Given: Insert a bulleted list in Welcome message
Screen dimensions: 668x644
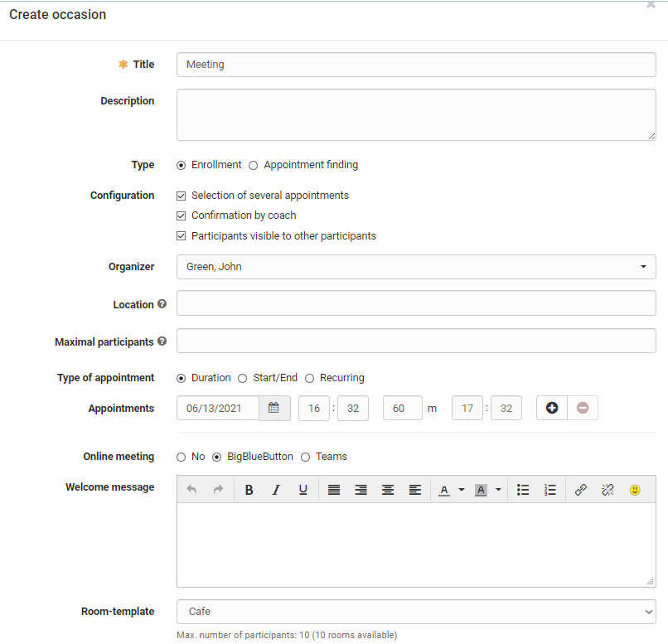Looking at the screenshot, I should tap(523, 490).
